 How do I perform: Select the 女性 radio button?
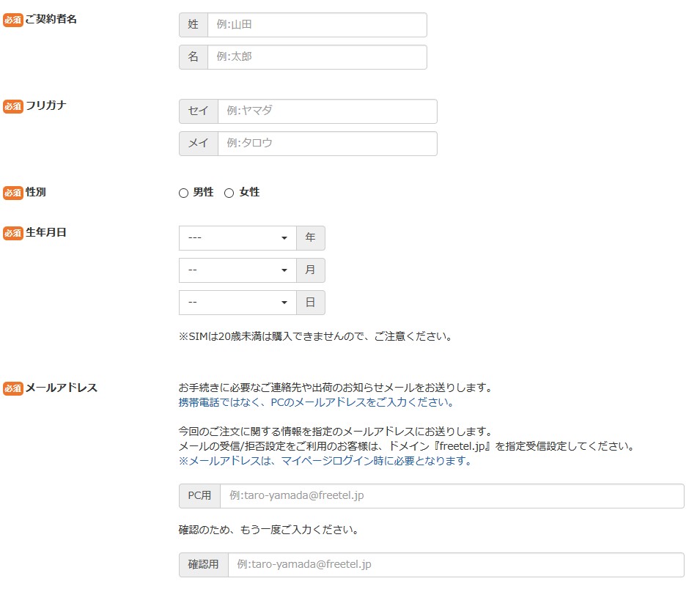(229, 193)
